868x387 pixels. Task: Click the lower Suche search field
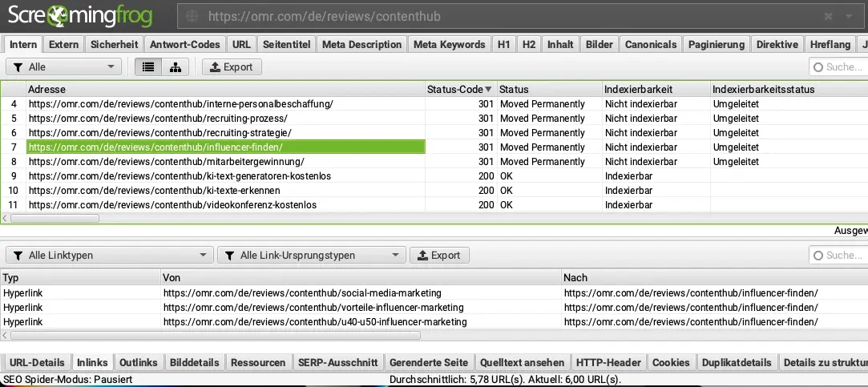tap(839, 256)
